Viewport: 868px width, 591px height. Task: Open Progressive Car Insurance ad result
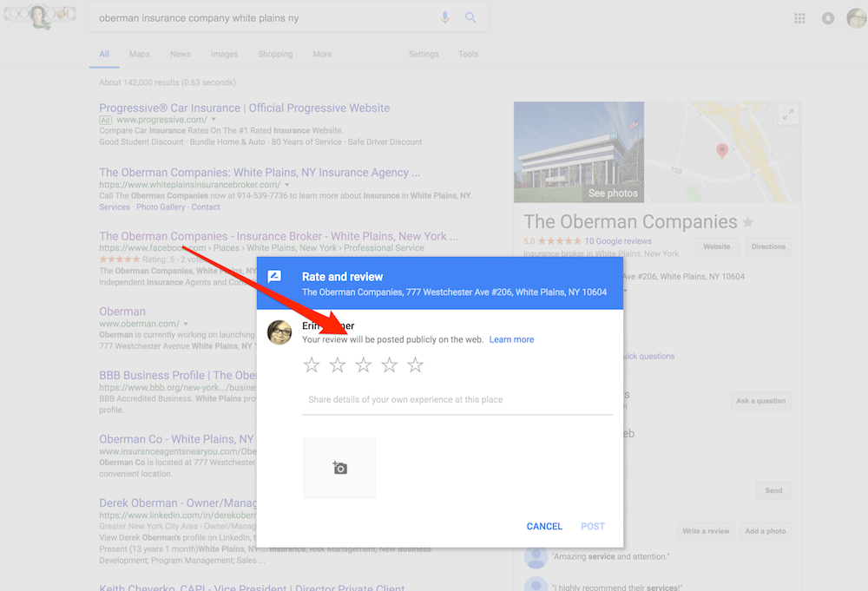(x=244, y=108)
